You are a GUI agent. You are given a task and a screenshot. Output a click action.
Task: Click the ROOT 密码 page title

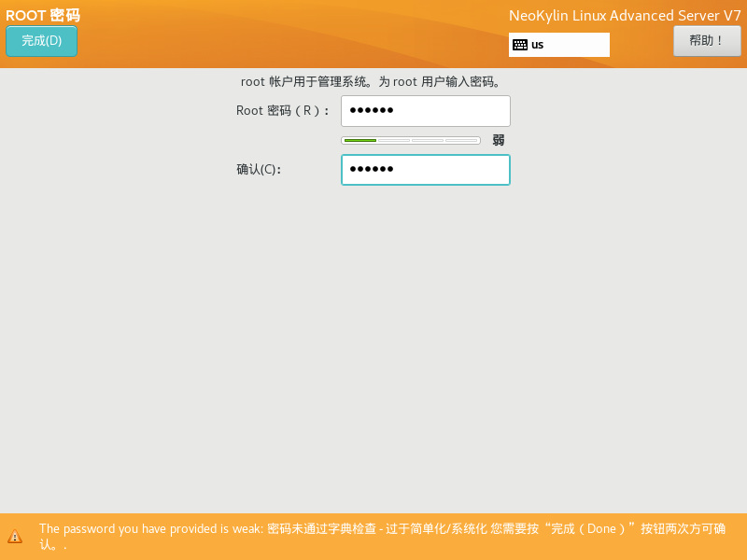pos(43,15)
